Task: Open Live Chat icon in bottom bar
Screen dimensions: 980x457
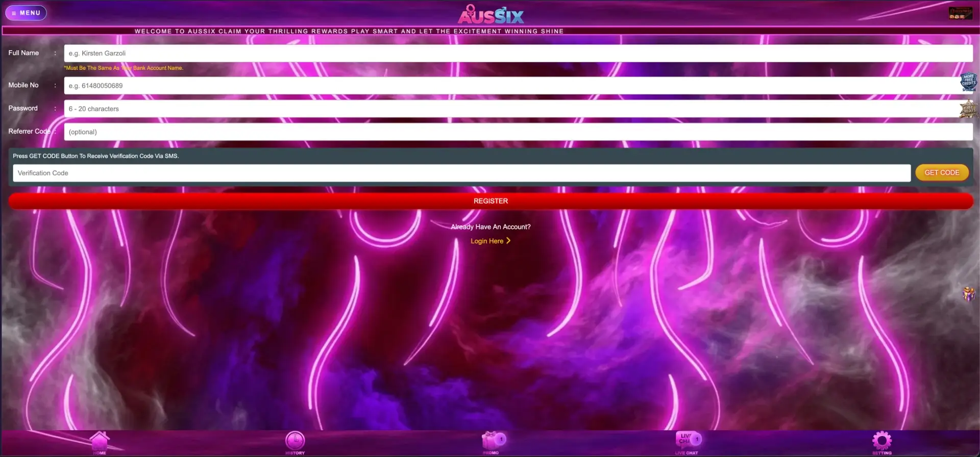Action: [687, 443]
